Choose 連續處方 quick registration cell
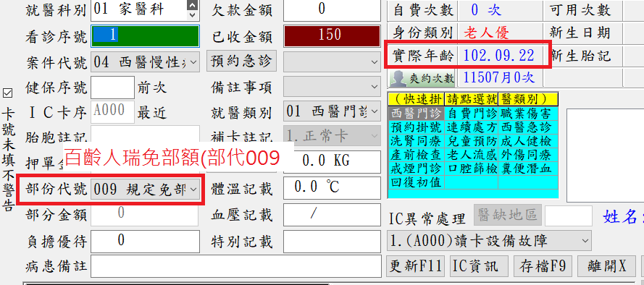 [x=472, y=127]
